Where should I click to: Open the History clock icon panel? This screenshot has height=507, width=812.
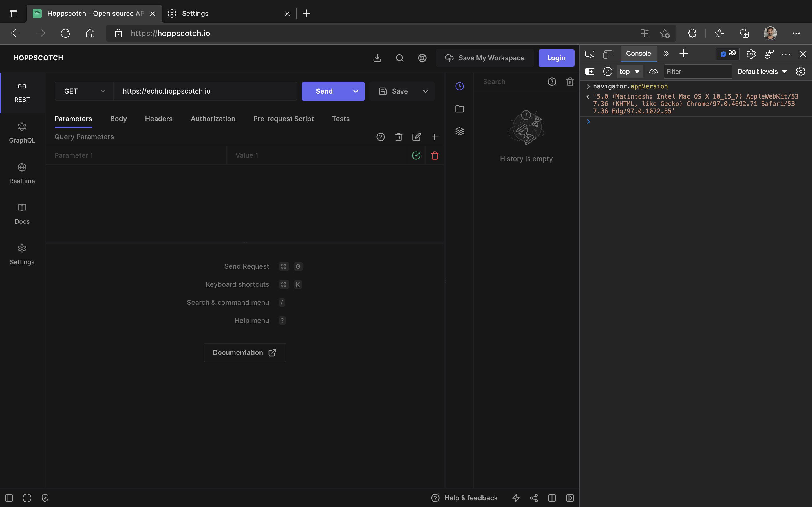click(x=459, y=86)
